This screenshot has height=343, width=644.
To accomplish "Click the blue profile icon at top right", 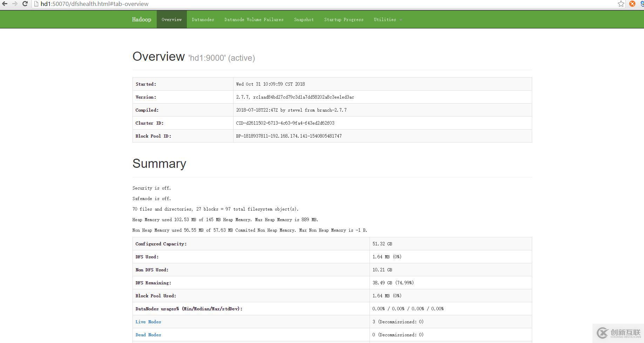I will coord(642,4).
